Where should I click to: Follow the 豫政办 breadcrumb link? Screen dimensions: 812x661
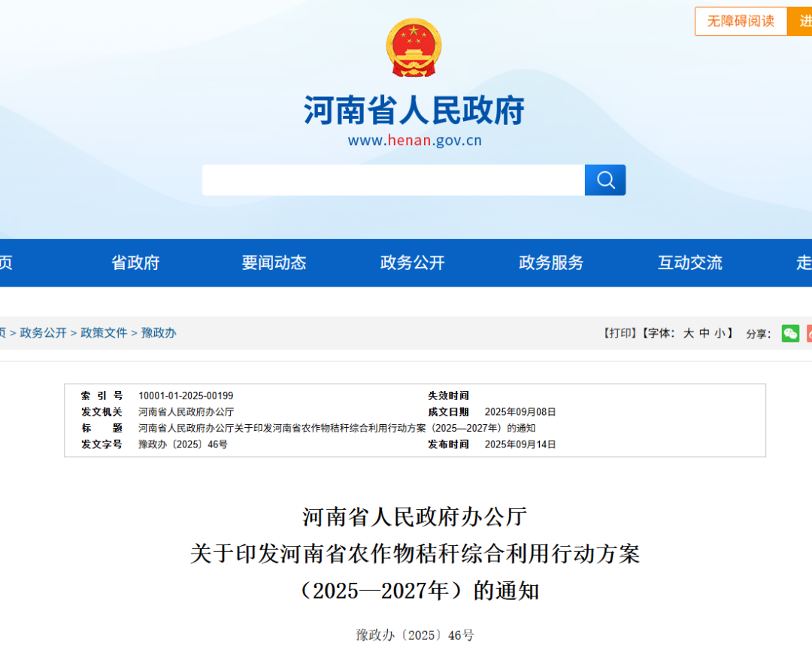click(159, 332)
